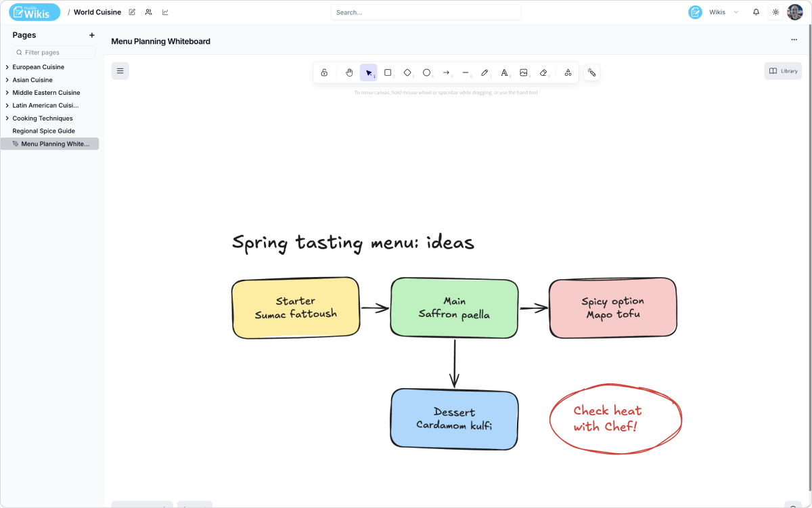
Task: Open the user avatar menu
Action: pos(795,12)
